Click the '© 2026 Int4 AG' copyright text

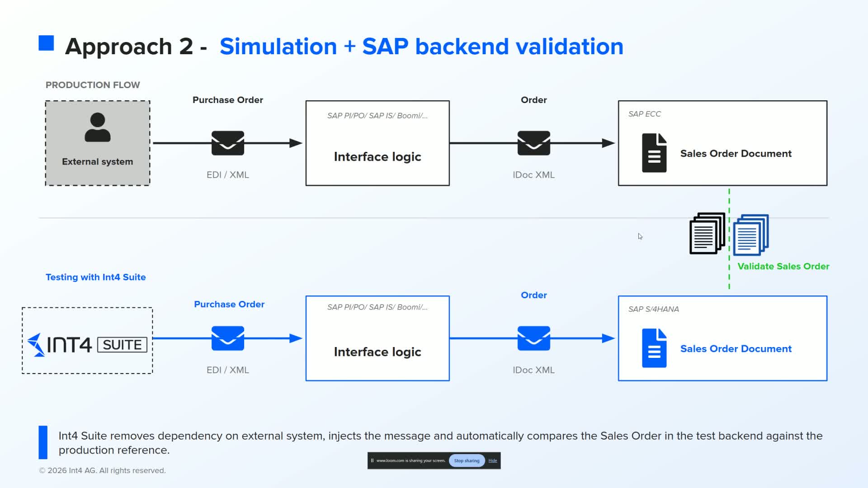coord(103,470)
